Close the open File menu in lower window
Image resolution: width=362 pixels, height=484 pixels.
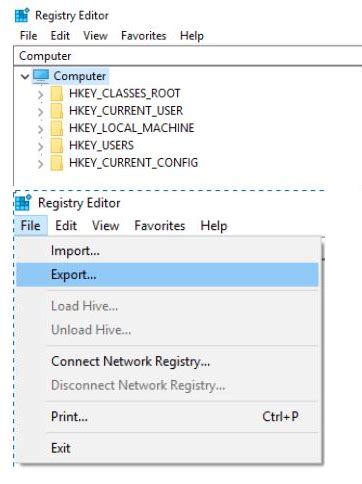click(x=30, y=226)
